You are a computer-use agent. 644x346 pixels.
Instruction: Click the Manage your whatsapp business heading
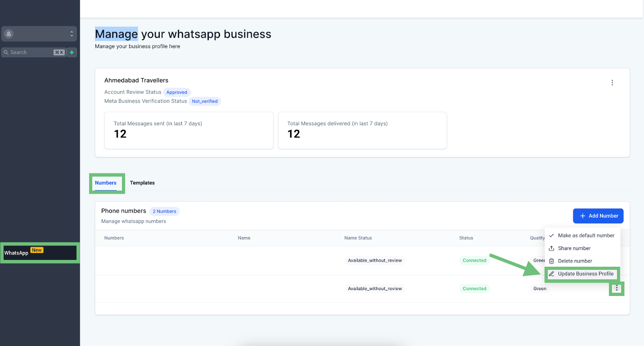183,34
